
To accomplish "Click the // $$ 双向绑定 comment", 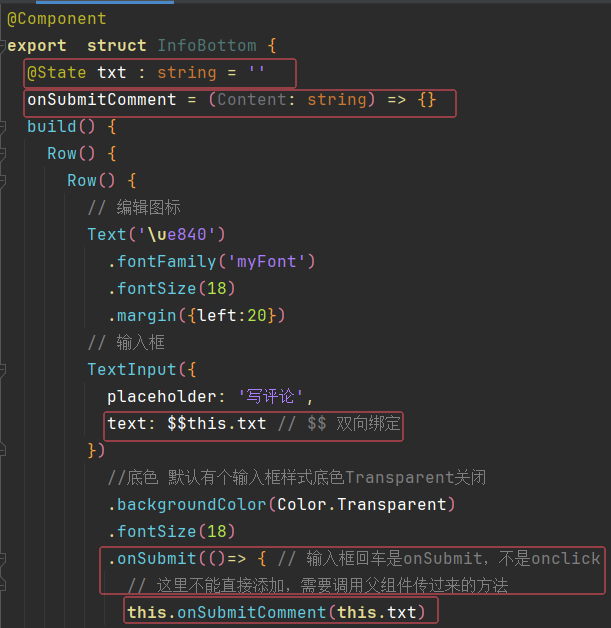I will (x=339, y=424).
